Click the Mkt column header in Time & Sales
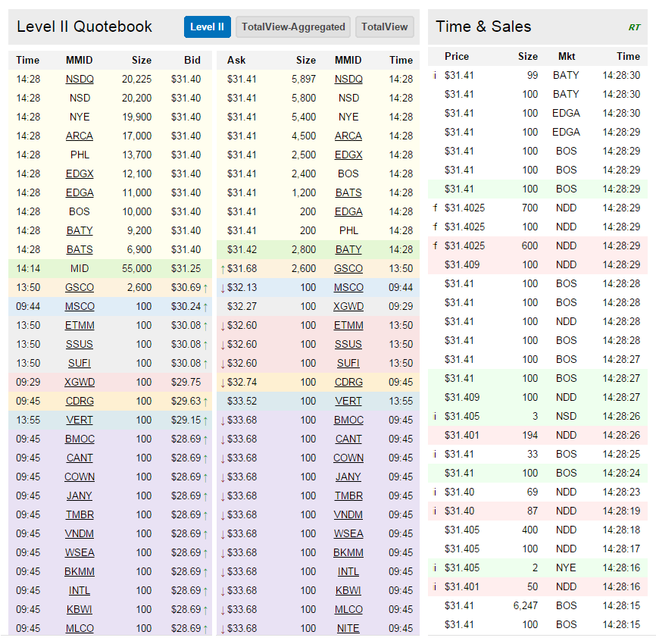 tap(566, 56)
